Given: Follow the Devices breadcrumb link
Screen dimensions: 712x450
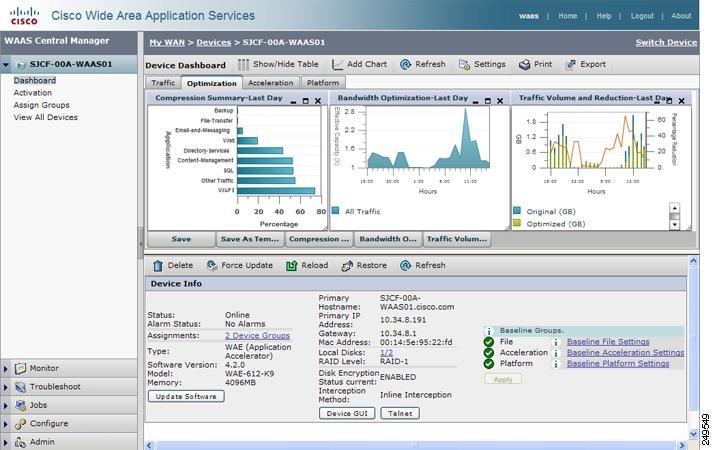Looking at the screenshot, I should click(214, 42).
